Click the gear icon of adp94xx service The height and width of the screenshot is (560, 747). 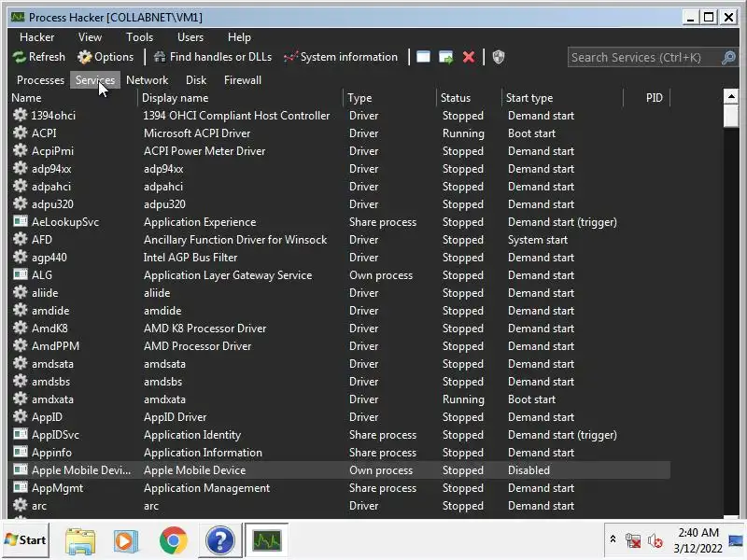(x=20, y=169)
